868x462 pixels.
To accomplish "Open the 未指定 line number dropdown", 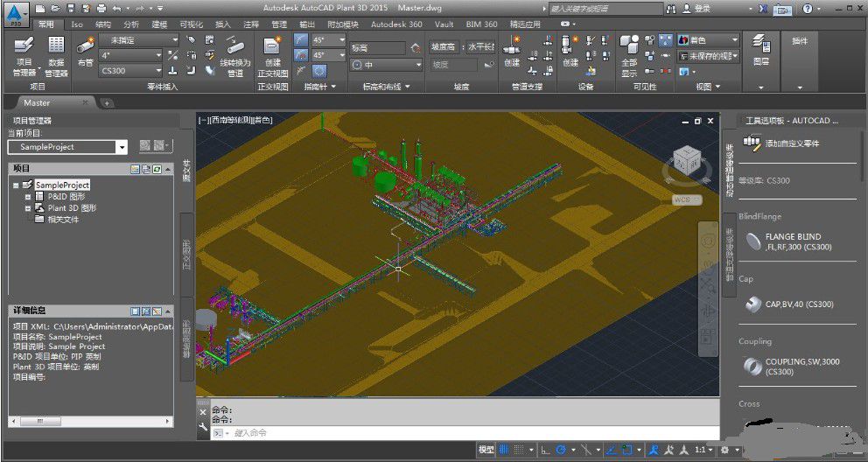I will 139,40.
